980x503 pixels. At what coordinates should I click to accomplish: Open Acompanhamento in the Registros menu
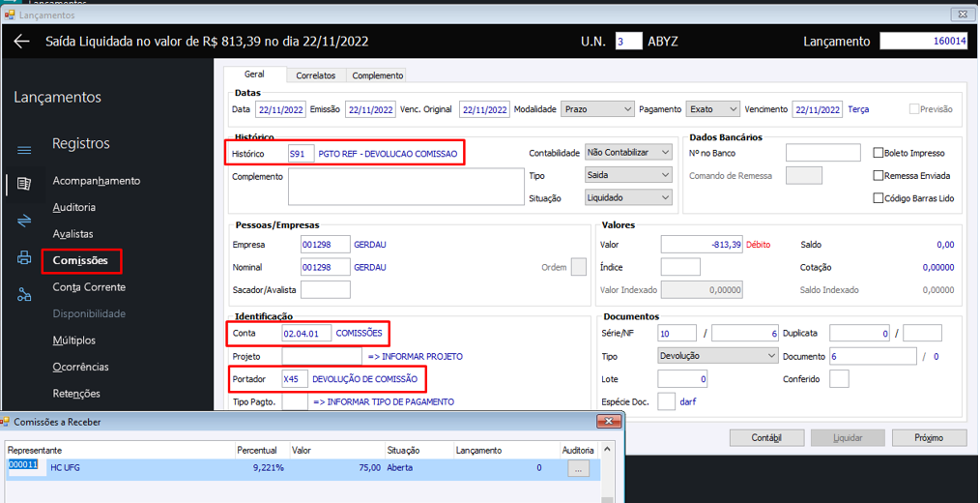(97, 181)
